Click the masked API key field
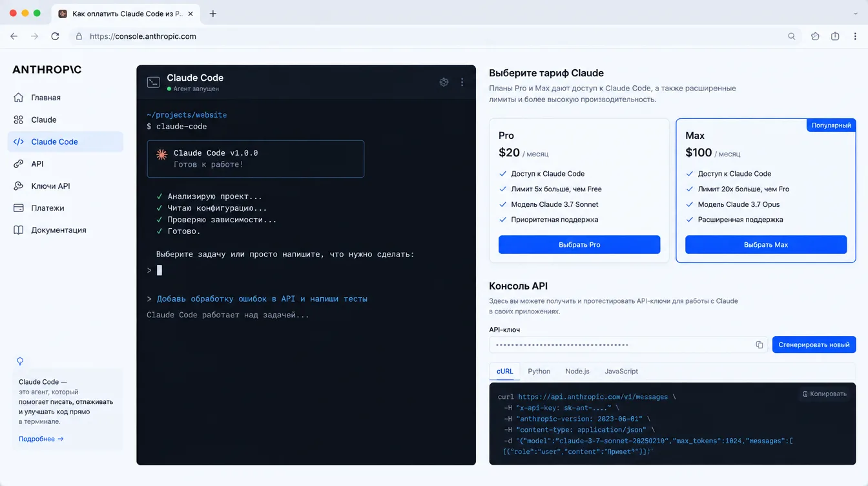Viewport: 868px width, 486px height. click(x=628, y=344)
